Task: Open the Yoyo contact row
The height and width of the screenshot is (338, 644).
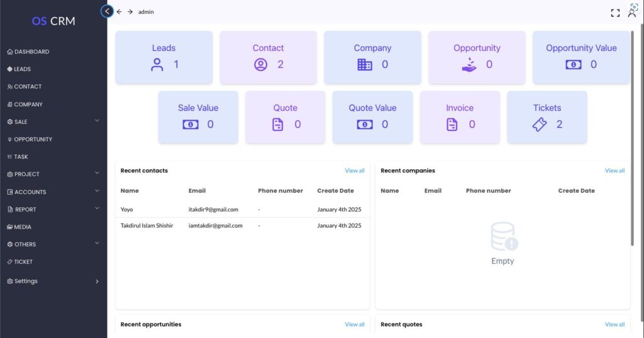Action: (242, 210)
